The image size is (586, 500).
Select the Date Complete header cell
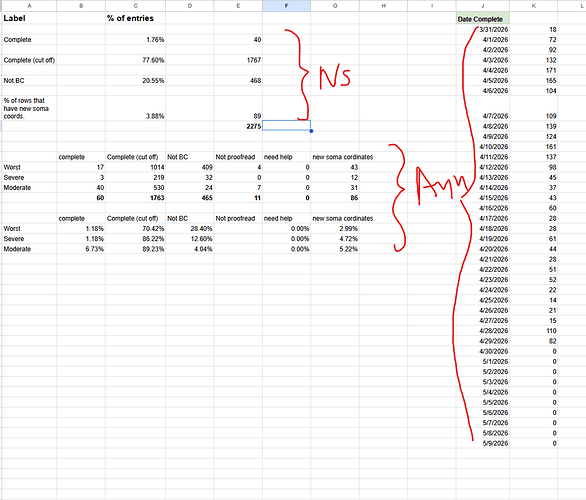point(482,19)
